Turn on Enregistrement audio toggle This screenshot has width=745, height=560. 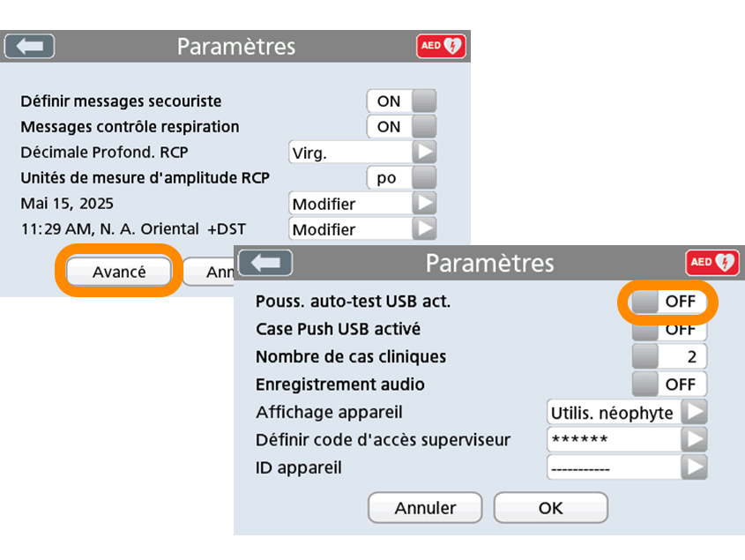(x=670, y=385)
